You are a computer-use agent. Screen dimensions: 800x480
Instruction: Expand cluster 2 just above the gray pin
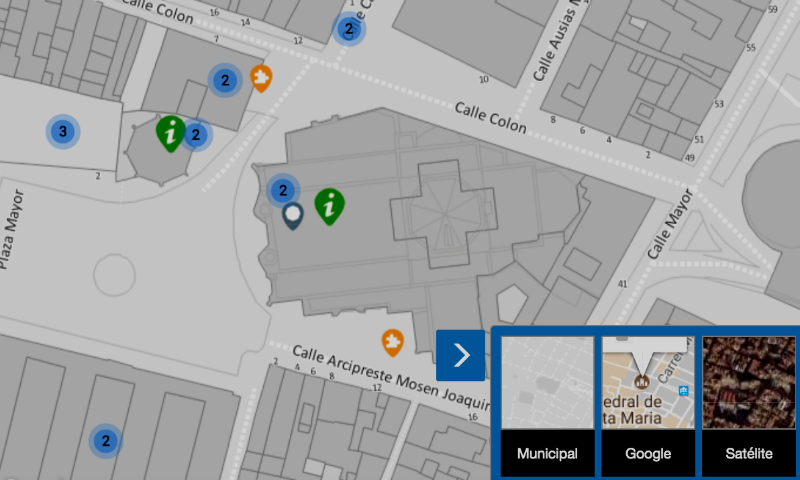click(283, 189)
